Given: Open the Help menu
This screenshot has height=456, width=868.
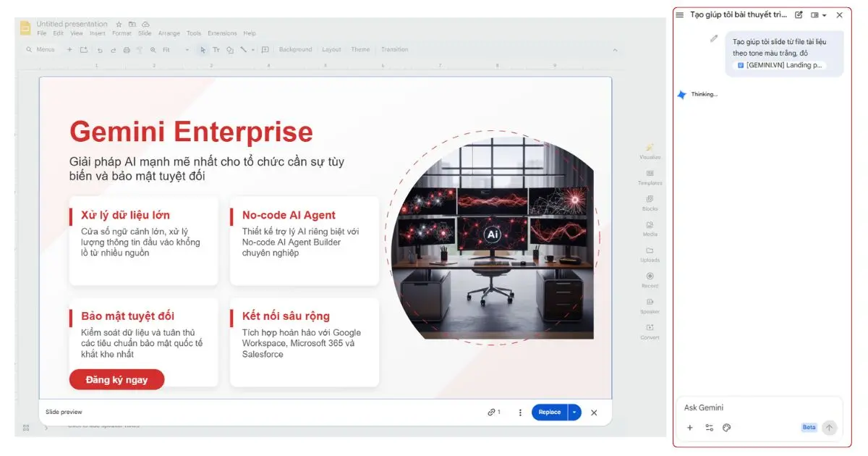Looking at the screenshot, I should pos(250,33).
